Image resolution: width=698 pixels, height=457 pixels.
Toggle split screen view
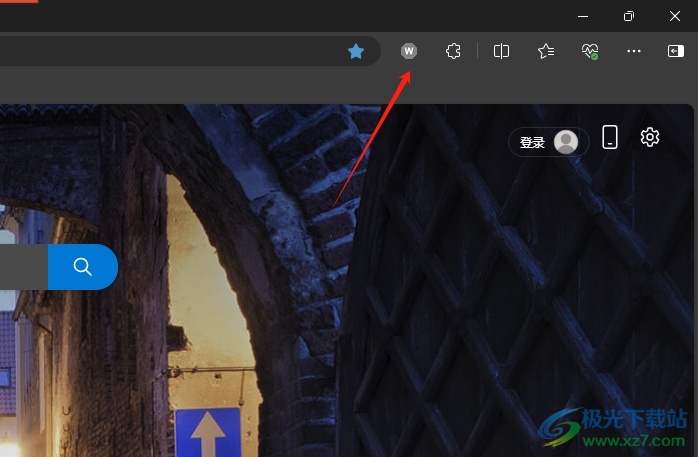(x=501, y=51)
